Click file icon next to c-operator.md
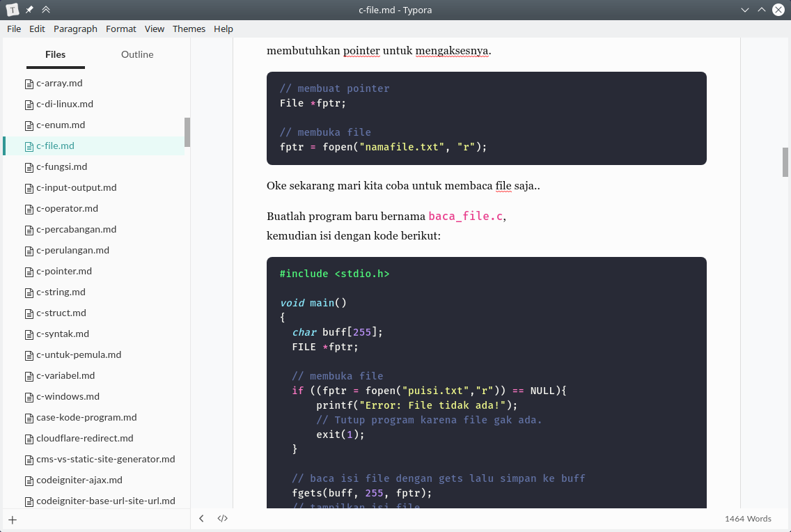The width and height of the screenshot is (791, 532). 29,210
